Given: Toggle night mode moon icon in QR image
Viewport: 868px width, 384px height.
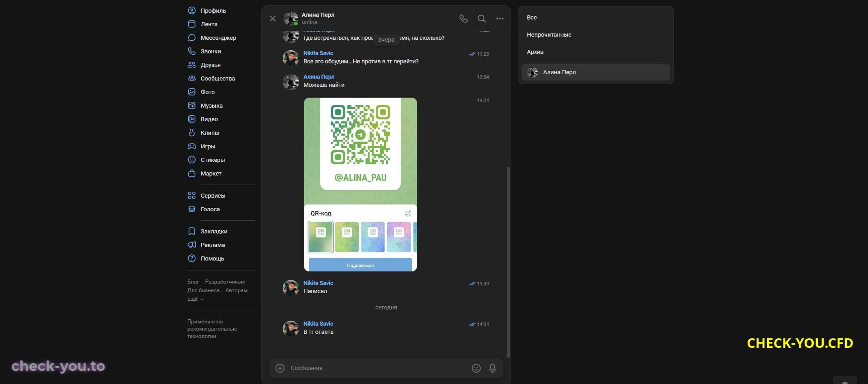Looking at the screenshot, I should click(x=408, y=213).
